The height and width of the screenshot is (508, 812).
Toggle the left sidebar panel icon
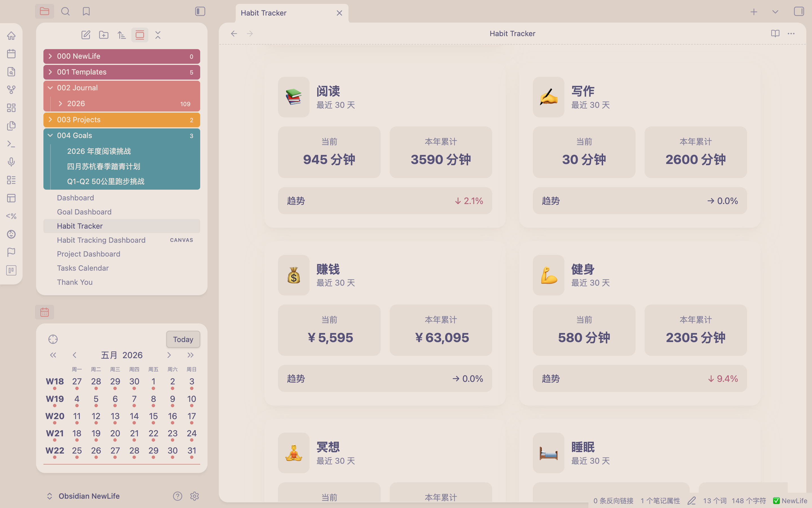point(200,11)
